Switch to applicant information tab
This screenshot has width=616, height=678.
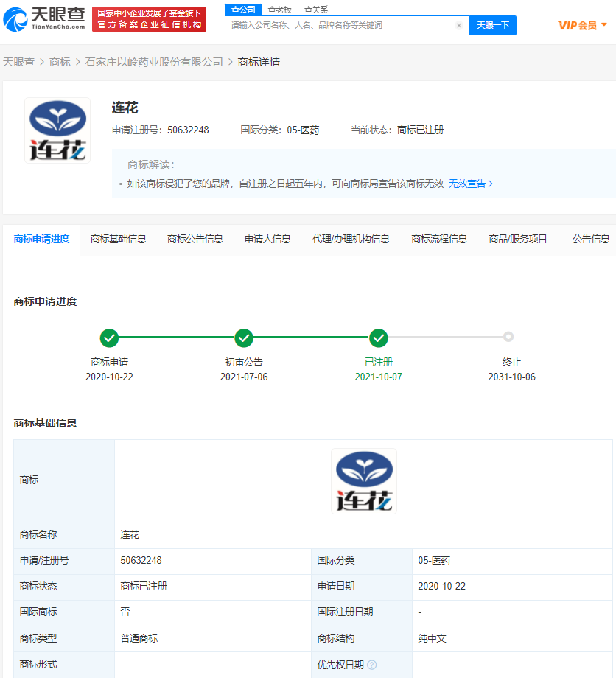point(267,239)
